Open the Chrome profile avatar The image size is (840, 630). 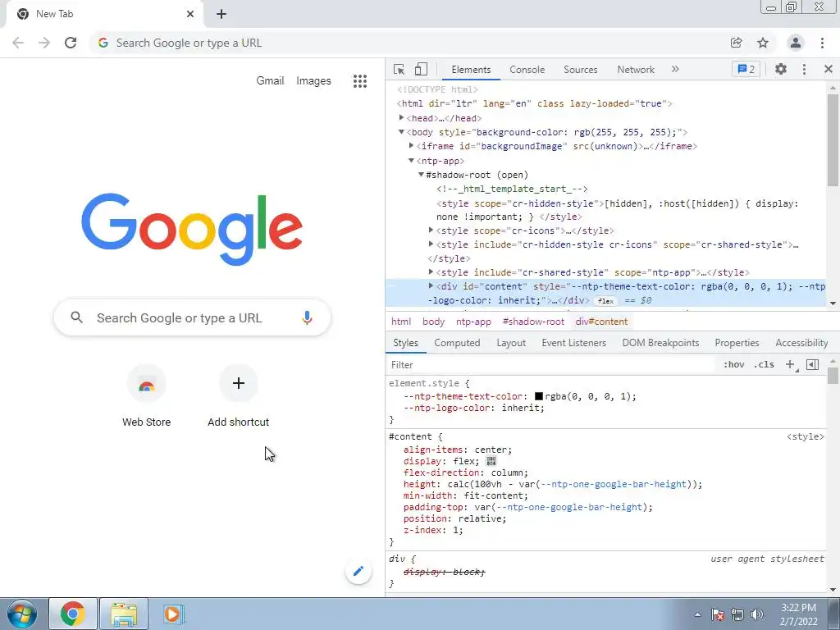click(x=796, y=43)
